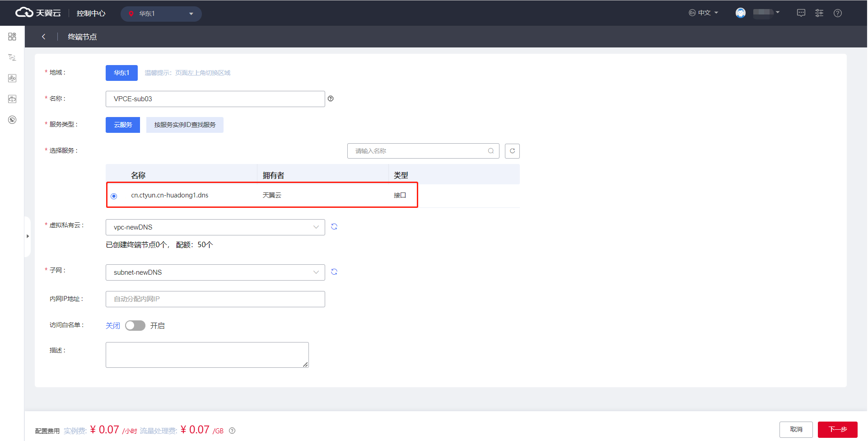Select the cn.ctyun.cn-huadong1.dns radio button
The image size is (868, 441).
(x=114, y=196)
